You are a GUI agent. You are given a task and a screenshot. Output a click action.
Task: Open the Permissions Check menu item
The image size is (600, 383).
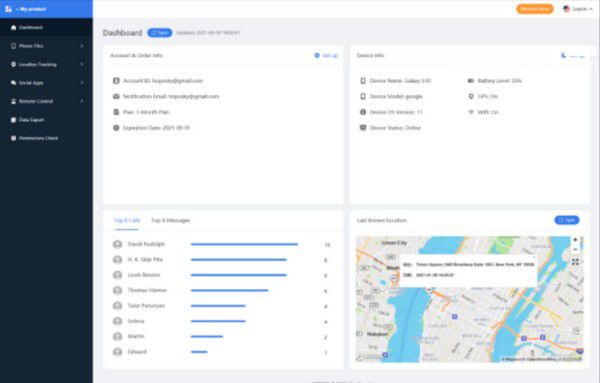(x=46, y=138)
